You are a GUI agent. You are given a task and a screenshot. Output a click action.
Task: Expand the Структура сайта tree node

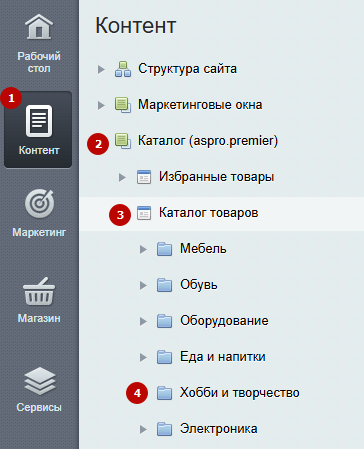101,69
